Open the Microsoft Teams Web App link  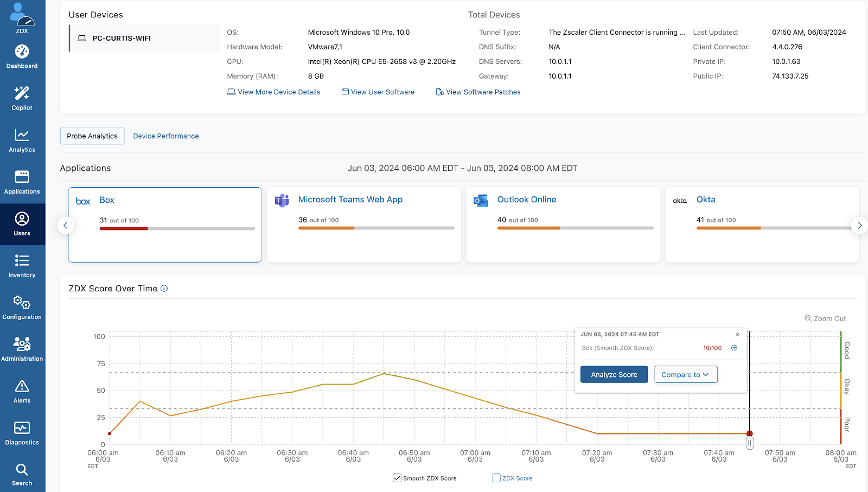350,200
